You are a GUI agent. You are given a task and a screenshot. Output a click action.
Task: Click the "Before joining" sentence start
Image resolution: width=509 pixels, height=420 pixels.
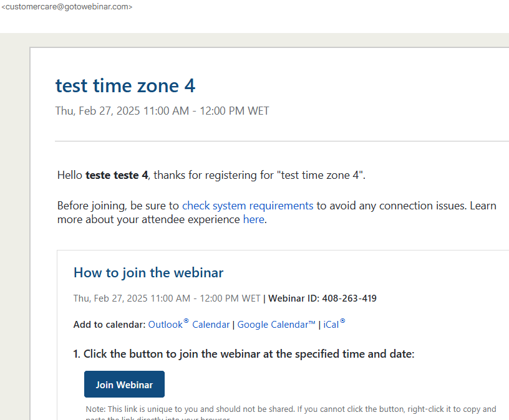pyautogui.click(x=94, y=206)
